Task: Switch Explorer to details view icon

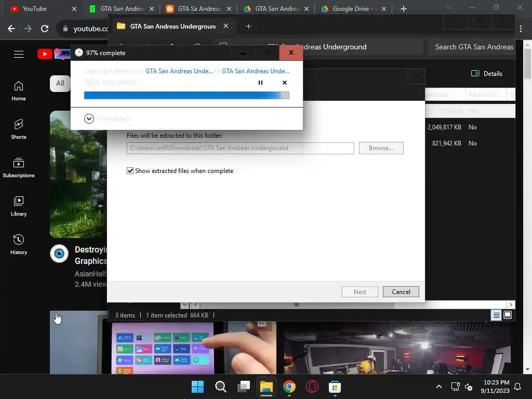Action: 496,315
